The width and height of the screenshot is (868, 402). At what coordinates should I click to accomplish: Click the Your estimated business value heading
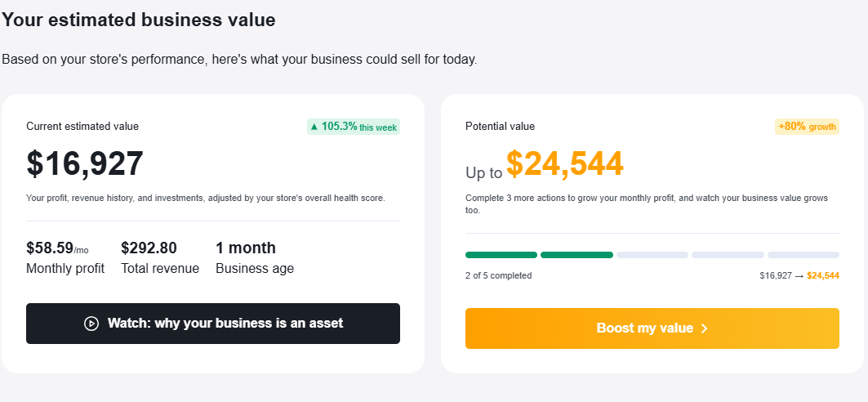tap(139, 20)
